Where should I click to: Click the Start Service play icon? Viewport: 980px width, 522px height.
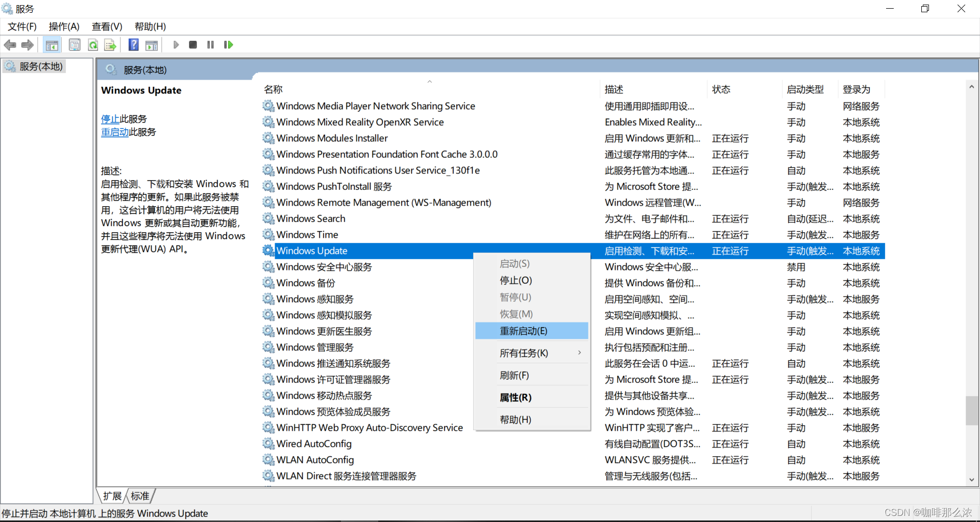pyautogui.click(x=176, y=45)
